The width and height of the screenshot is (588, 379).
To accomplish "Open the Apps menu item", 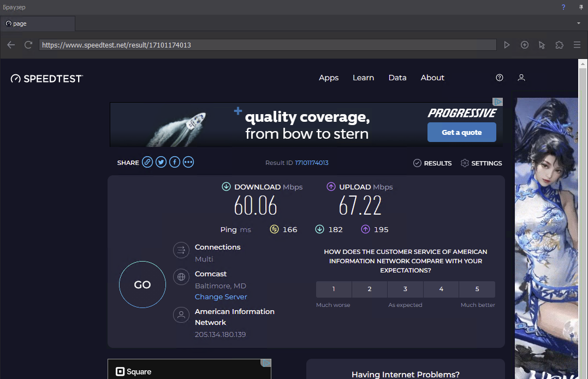I will pyautogui.click(x=329, y=78).
